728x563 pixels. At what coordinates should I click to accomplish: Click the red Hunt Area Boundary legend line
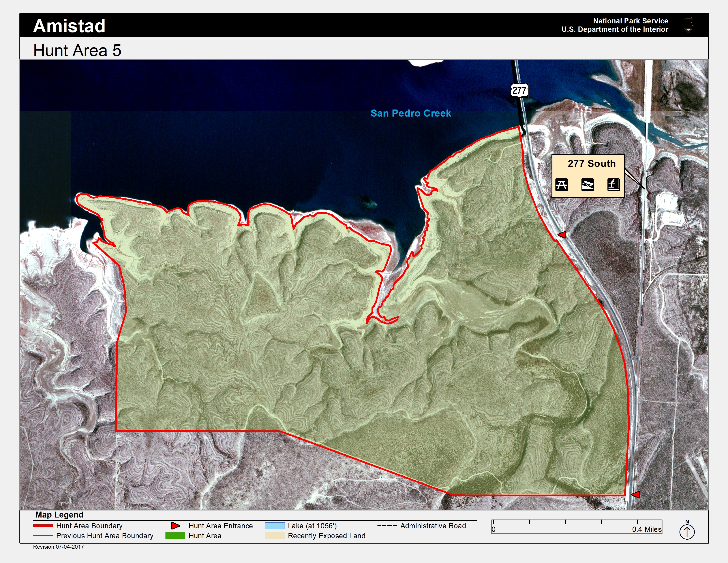[43, 526]
